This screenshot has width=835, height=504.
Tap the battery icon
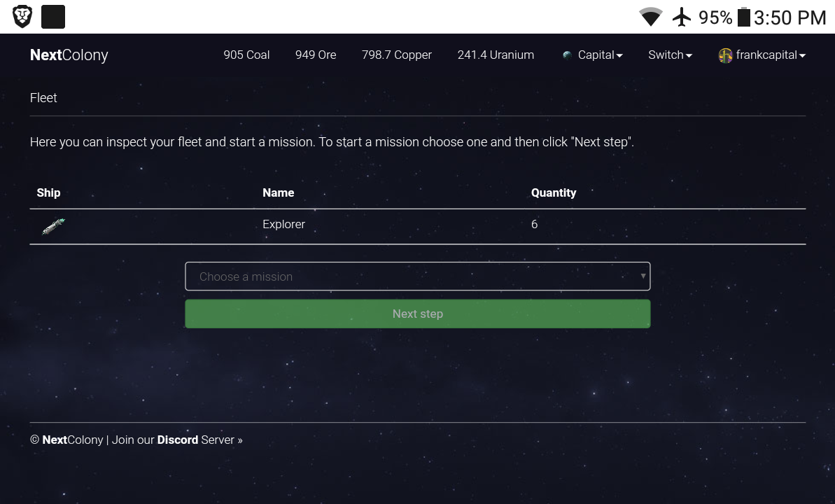pyautogui.click(x=744, y=17)
